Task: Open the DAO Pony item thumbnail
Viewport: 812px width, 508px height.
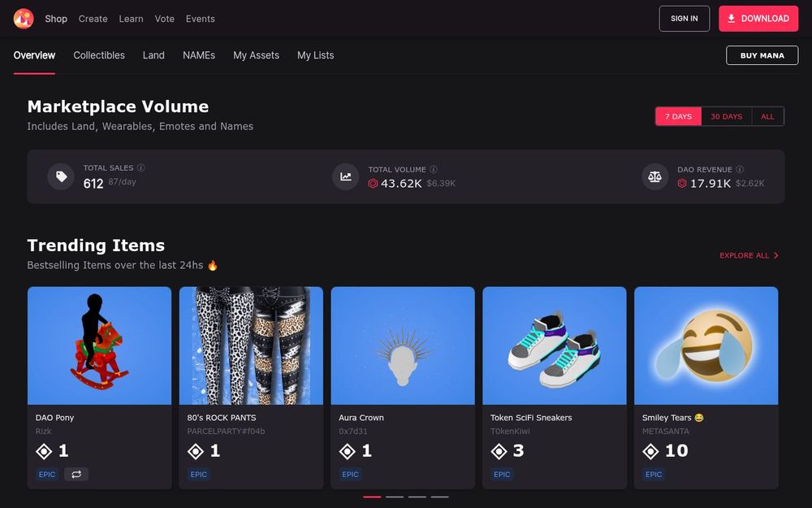Action: click(x=99, y=345)
